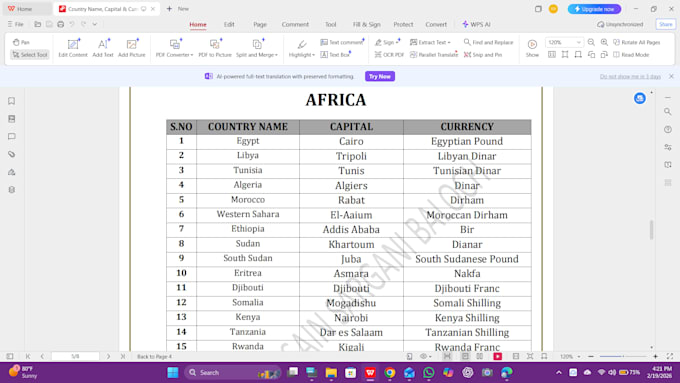
Task: Click Rotate All Pages
Action: [x=636, y=42]
